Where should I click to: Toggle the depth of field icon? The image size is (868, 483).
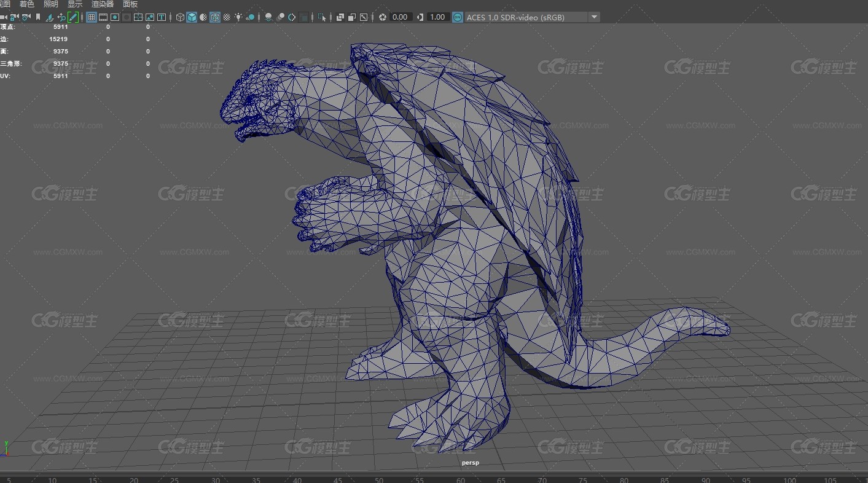[x=303, y=17]
